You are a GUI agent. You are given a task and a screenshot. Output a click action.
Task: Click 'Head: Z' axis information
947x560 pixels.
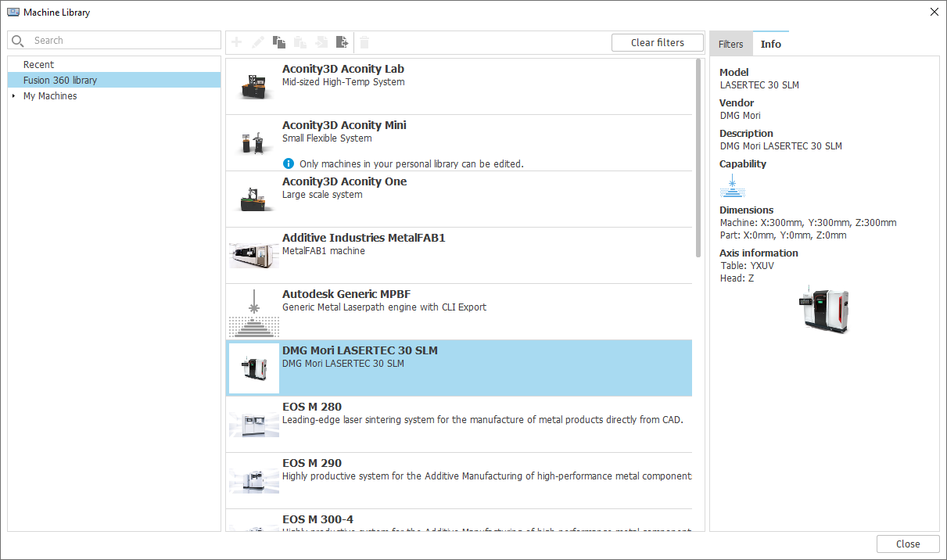pyautogui.click(x=737, y=278)
